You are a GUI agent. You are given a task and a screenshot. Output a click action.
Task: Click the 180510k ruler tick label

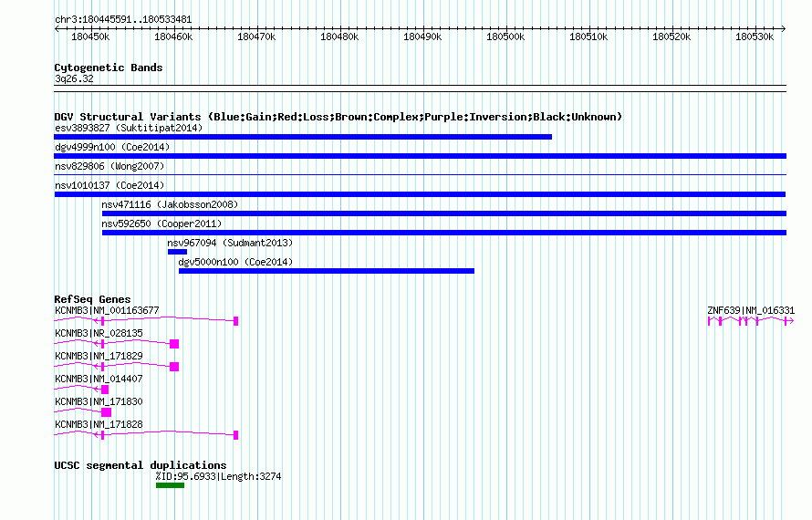(588, 36)
